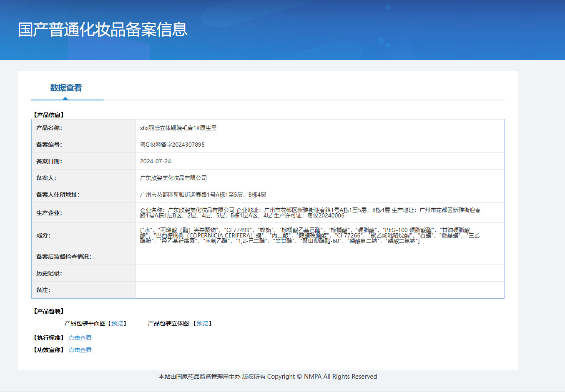The image size is (565, 392).
Task: Click the 备案后监督检查情况 row label
Action: (64, 257)
